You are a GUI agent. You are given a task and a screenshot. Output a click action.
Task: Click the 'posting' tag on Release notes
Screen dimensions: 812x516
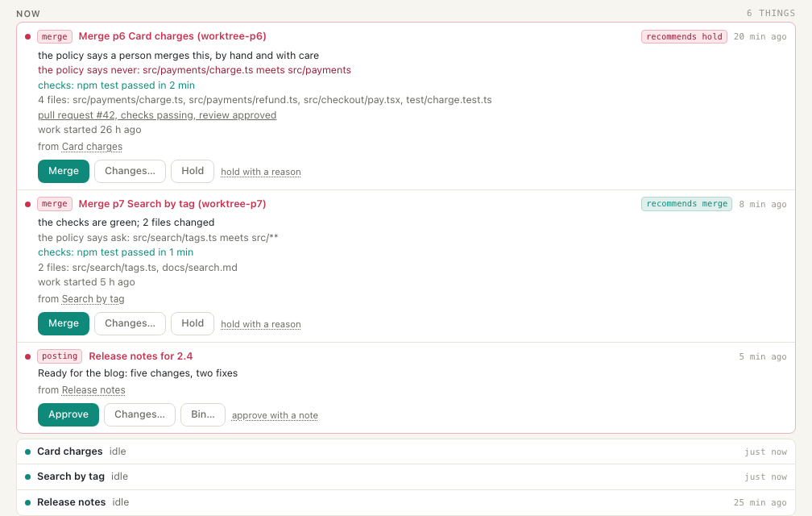(x=60, y=356)
